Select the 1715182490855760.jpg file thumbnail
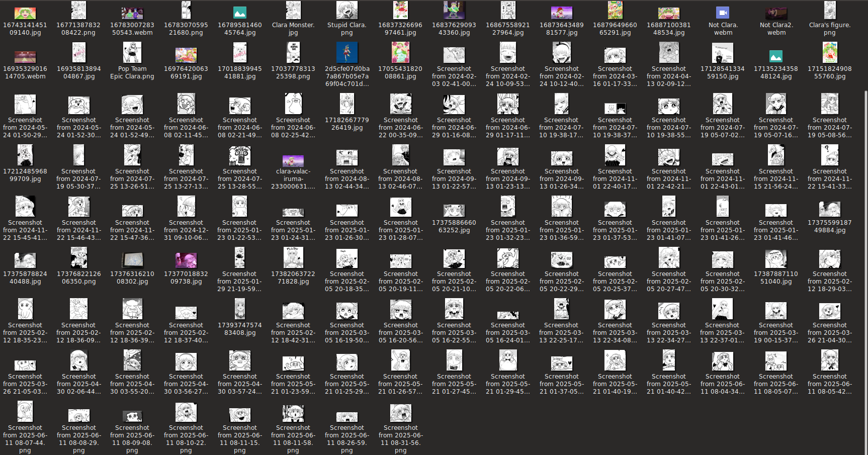The height and width of the screenshot is (455, 868). (830, 52)
